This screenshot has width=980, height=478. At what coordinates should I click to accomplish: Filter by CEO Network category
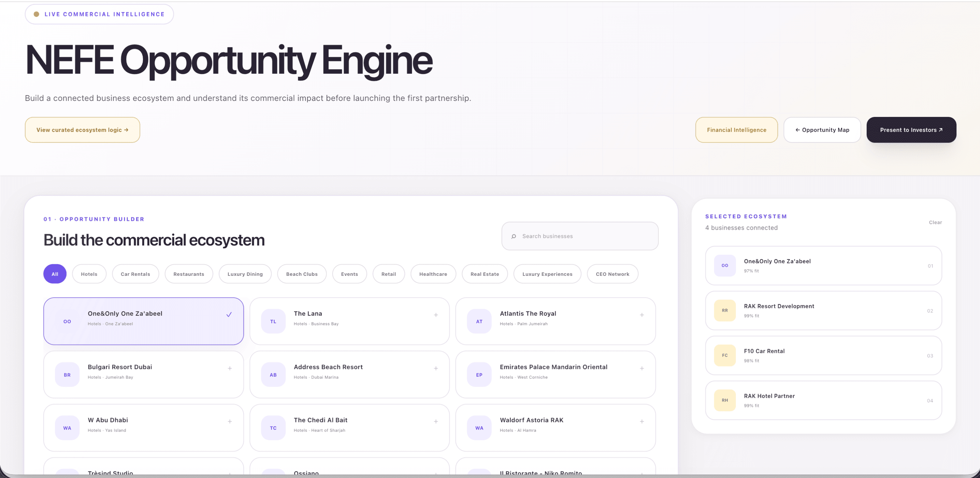pyautogui.click(x=612, y=274)
